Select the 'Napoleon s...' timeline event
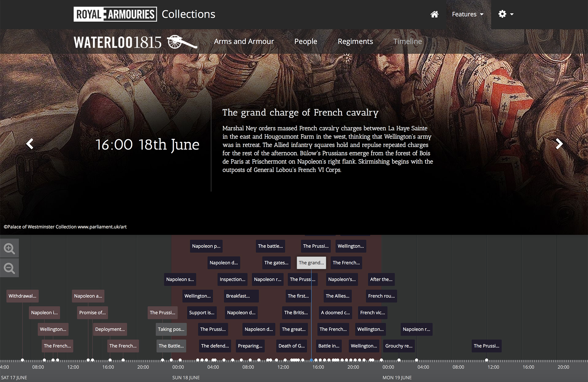Viewport: 588px width, 382px height. [x=180, y=279]
